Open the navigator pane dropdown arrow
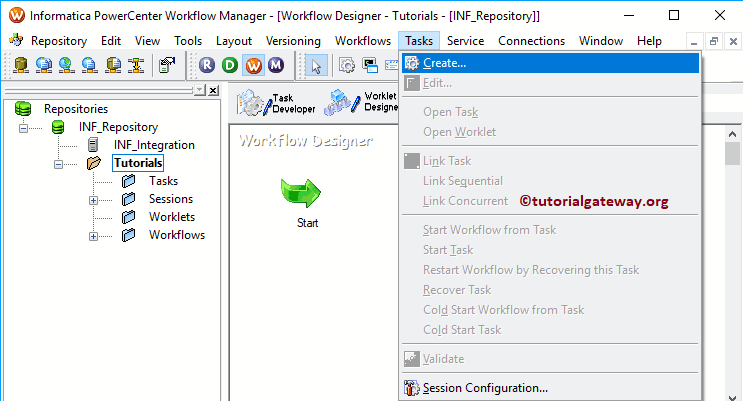Image resolution: width=743 pixels, height=401 pixels. pyautogui.click(x=200, y=90)
